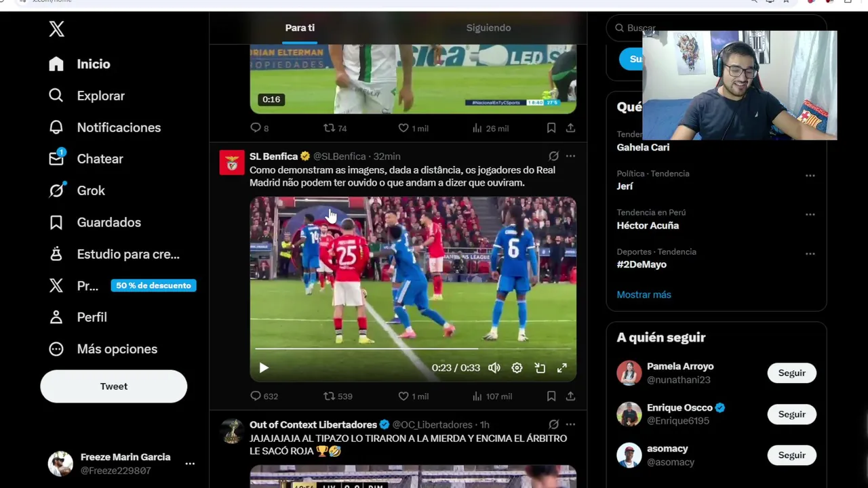Open more options for Héctor Acuña trend
The width and height of the screenshot is (868, 488).
click(810, 214)
